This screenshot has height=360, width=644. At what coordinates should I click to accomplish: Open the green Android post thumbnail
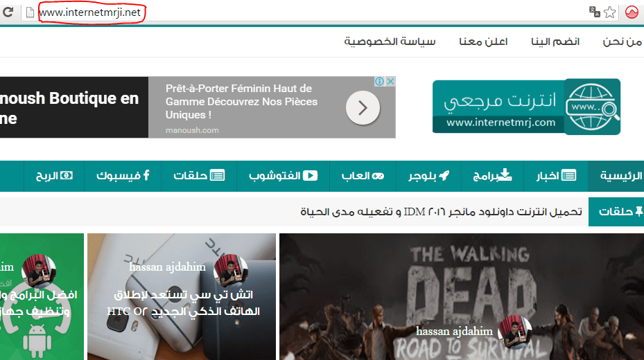click(x=42, y=297)
